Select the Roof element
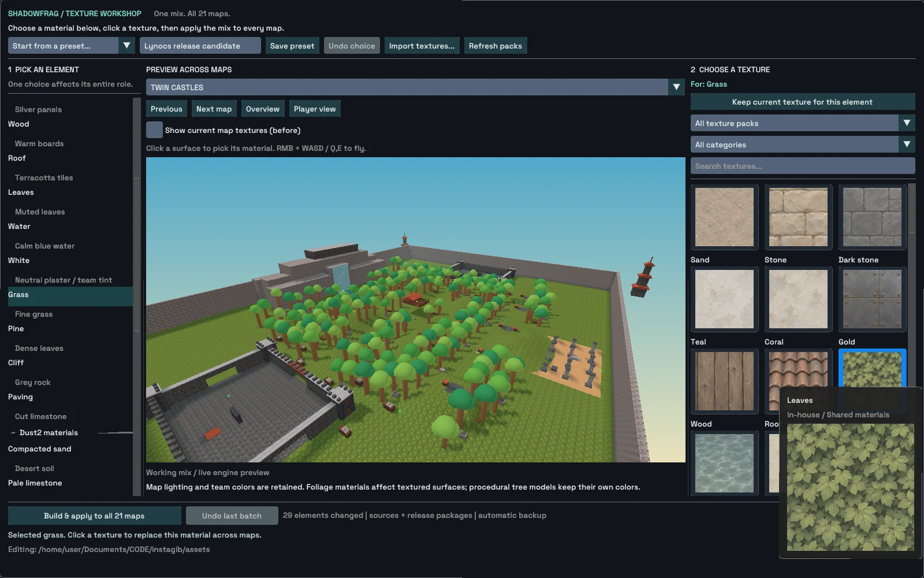The image size is (924, 578). coord(70,158)
